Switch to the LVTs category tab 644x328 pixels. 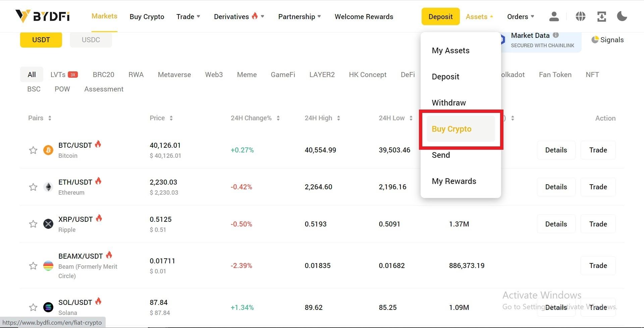pos(58,75)
